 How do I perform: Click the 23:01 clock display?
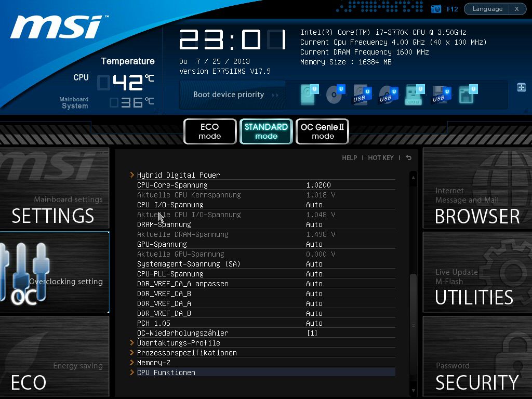pos(233,39)
